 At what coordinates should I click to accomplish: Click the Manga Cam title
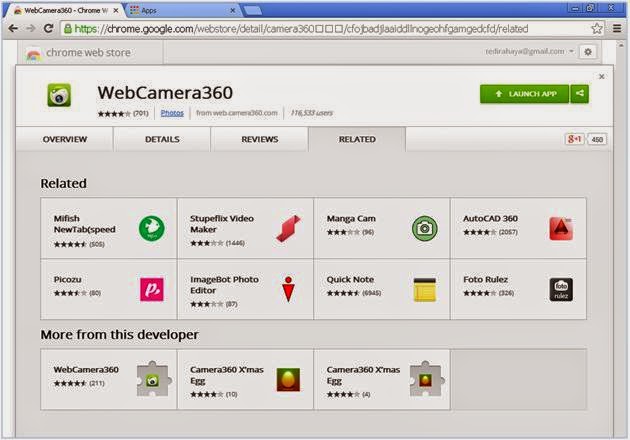click(351, 219)
